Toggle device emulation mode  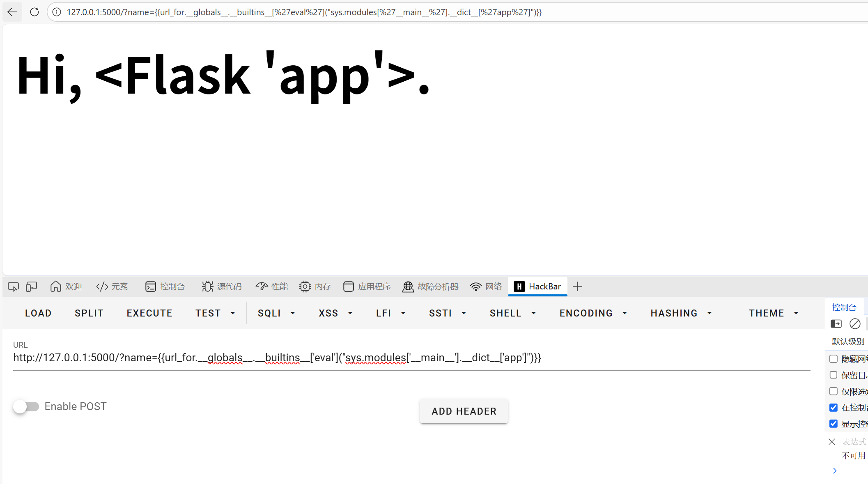coord(31,286)
